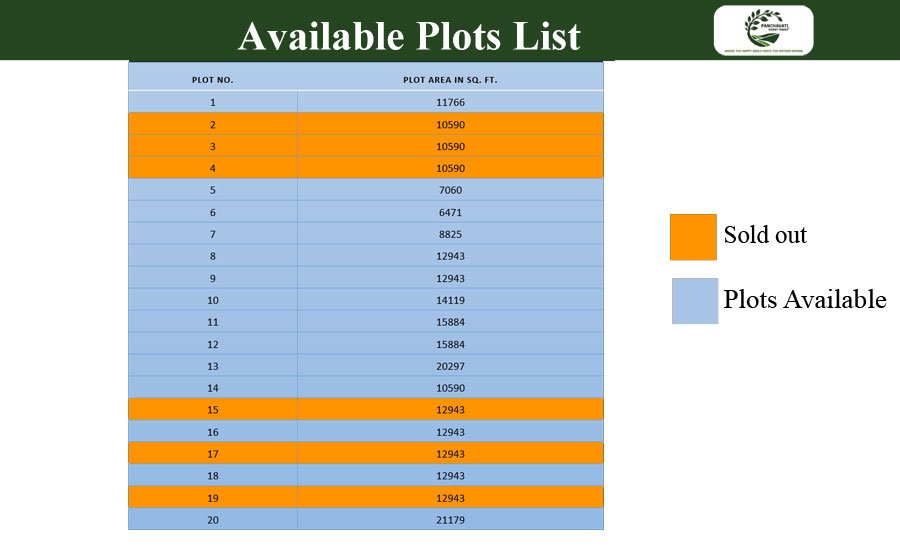900x553 pixels.
Task: Click the PLOT AREA IN SQ. FT. header
Action: tap(450, 79)
